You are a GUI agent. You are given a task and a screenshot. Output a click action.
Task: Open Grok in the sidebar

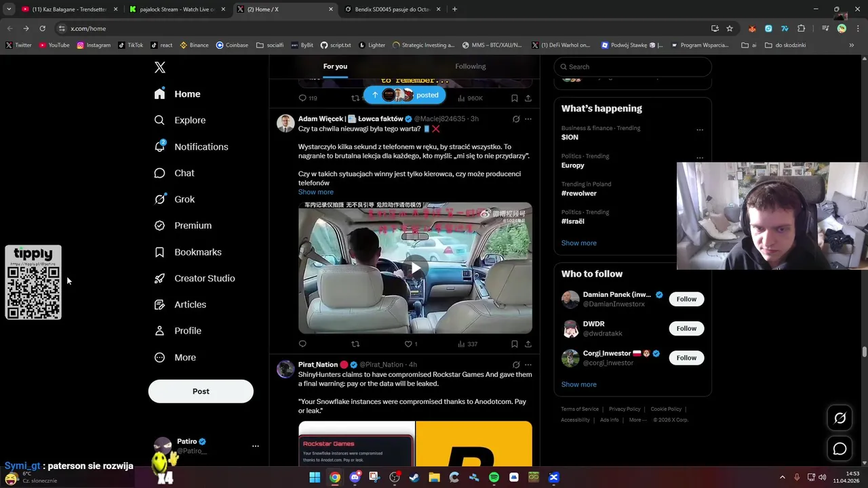(175, 199)
